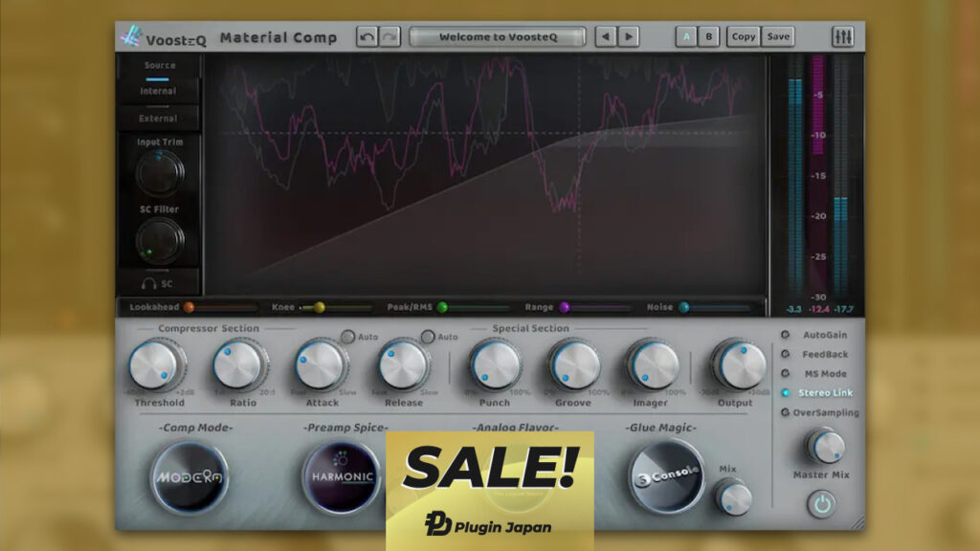Open the mixer settings icon

click(x=842, y=37)
